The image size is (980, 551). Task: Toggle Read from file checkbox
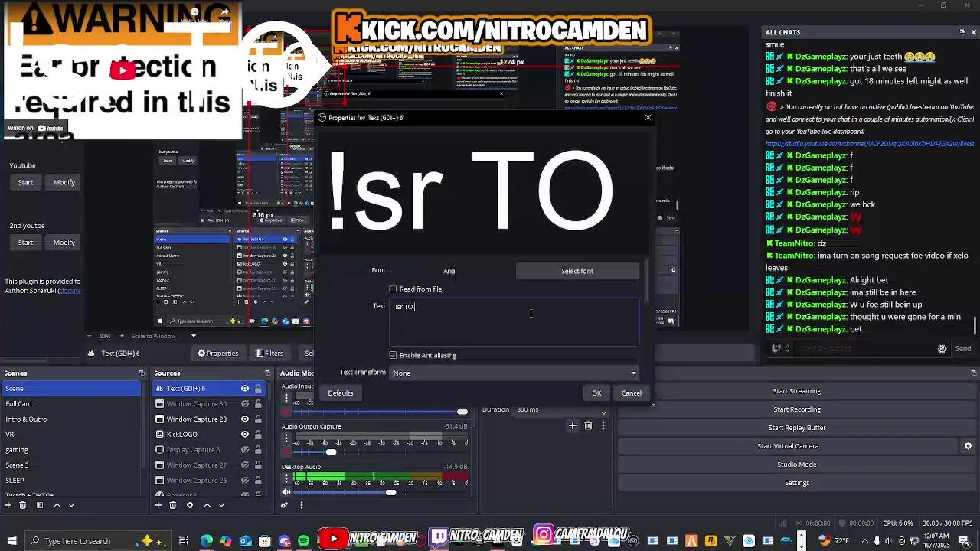[x=394, y=289]
